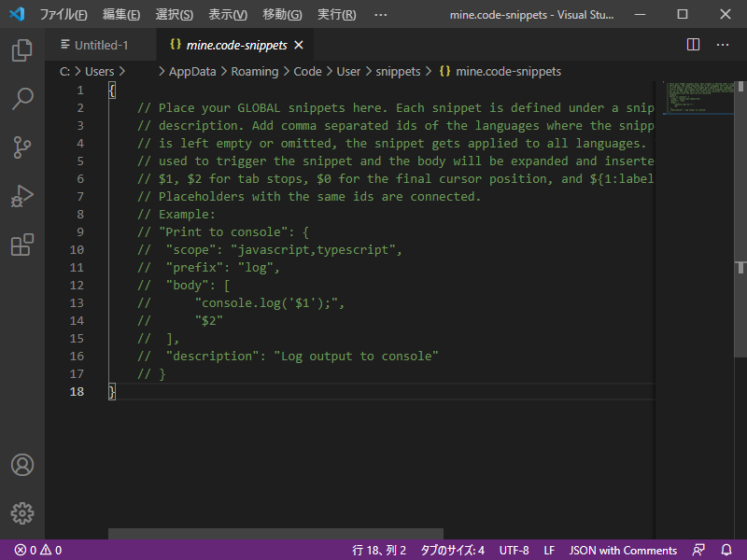Click the User breadcrumb

348,72
